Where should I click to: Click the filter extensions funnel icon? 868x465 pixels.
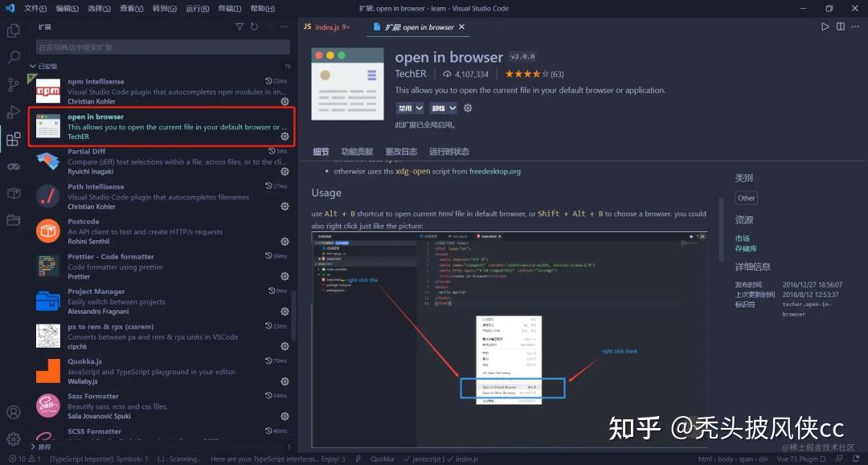tap(240, 27)
